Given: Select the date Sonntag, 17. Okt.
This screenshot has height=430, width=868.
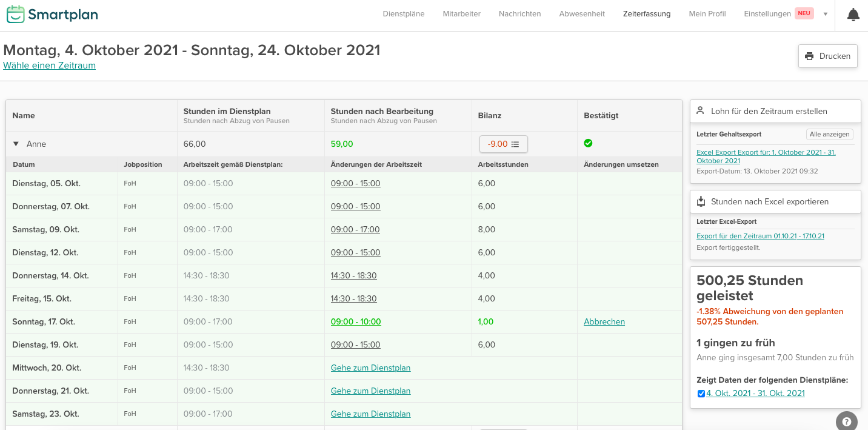Looking at the screenshot, I should point(44,321).
